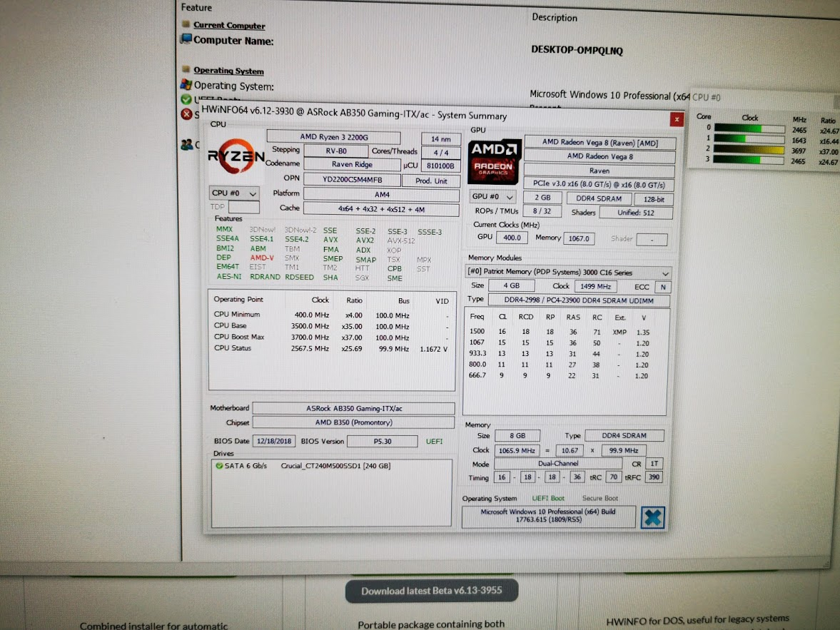The height and width of the screenshot is (630, 840).
Task: Click the PCIe v3.0 x16 interface field
Action: coord(599,184)
